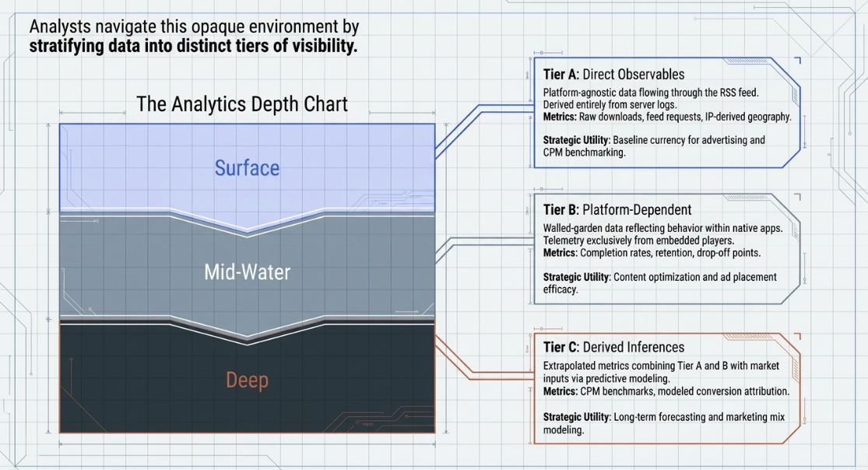Click the corner bracket icon on Tier C box

(x=797, y=336)
